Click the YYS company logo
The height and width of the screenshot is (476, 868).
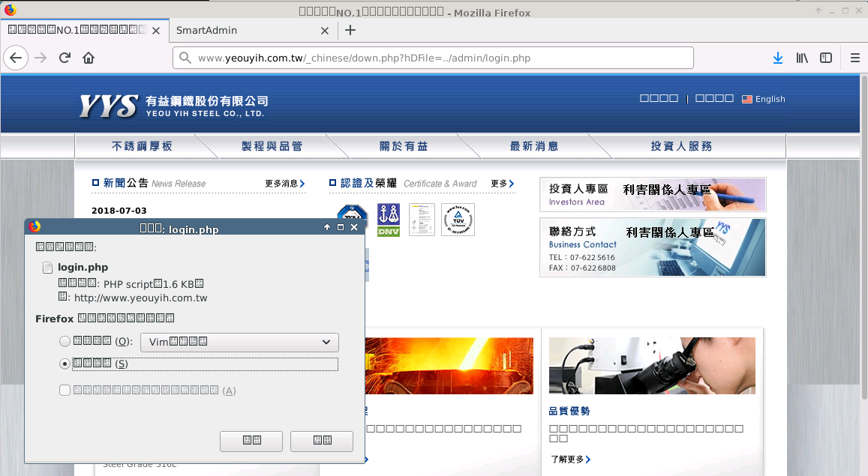[x=109, y=106]
